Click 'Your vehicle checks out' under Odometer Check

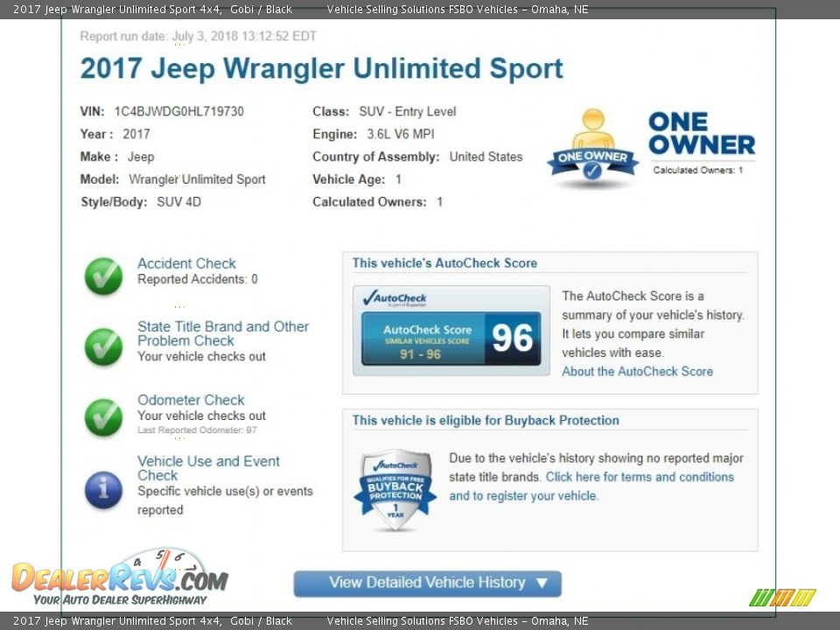[201, 416]
